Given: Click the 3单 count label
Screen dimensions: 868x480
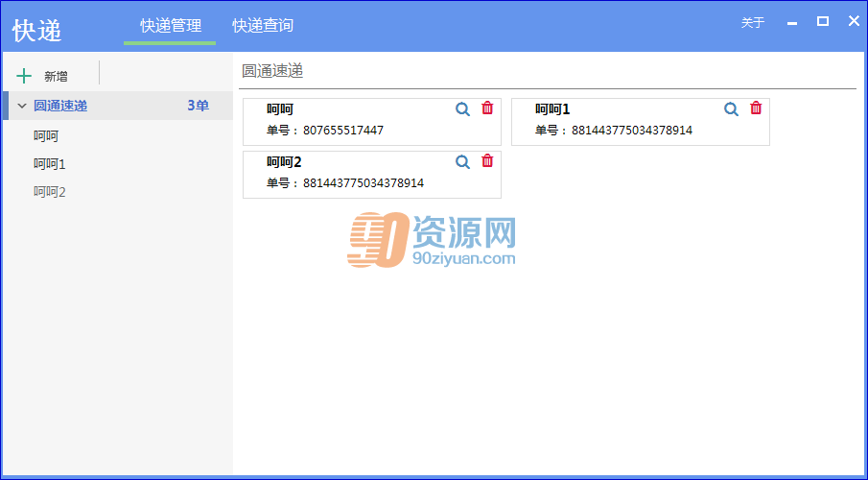Looking at the screenshot, I should point(199,106).
